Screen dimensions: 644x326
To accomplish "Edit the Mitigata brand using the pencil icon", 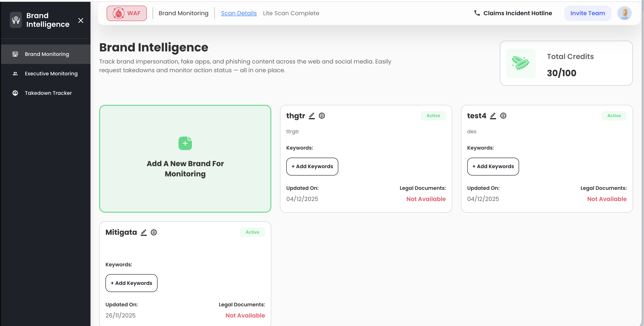I will pos(144,232).
